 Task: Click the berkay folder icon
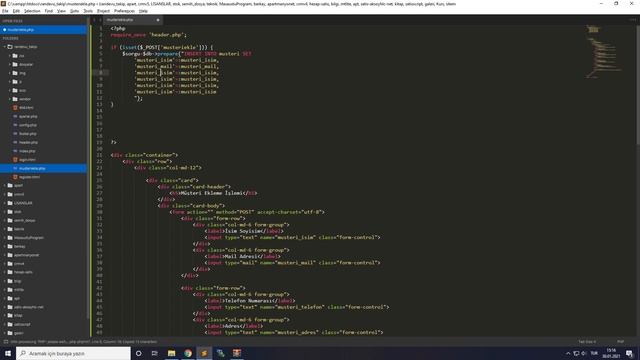[10, 246]
